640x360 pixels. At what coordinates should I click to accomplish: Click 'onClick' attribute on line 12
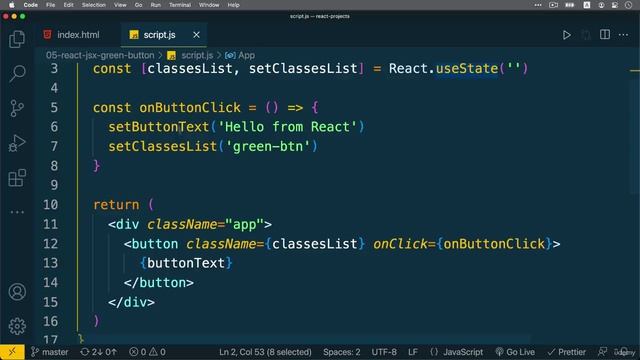tap(400, 244)
